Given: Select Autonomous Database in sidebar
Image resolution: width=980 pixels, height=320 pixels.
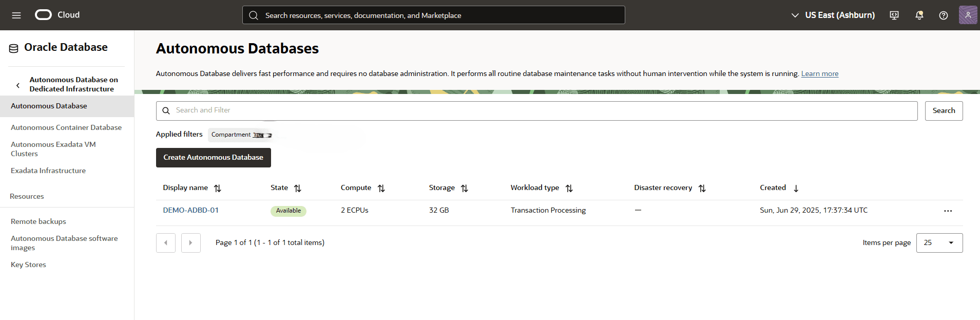Looking at the screenshot, I should [x=67, y=106].
